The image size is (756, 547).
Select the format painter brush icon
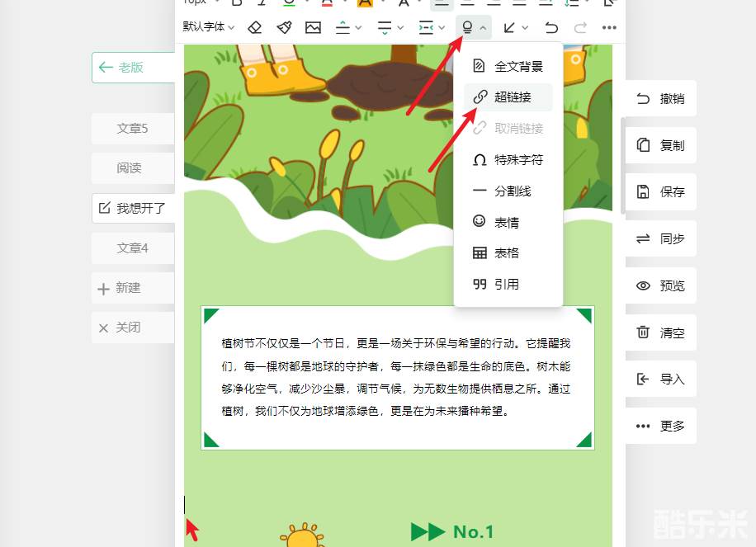click(284, 27)
